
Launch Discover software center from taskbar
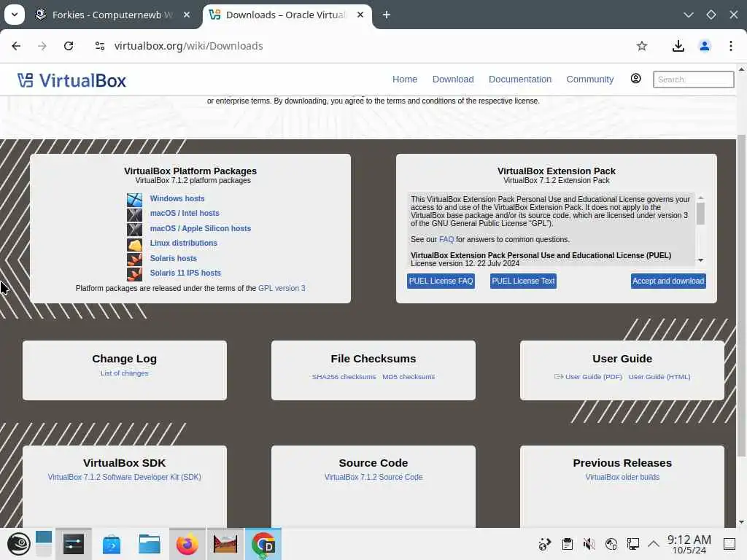tap(112, 544)
